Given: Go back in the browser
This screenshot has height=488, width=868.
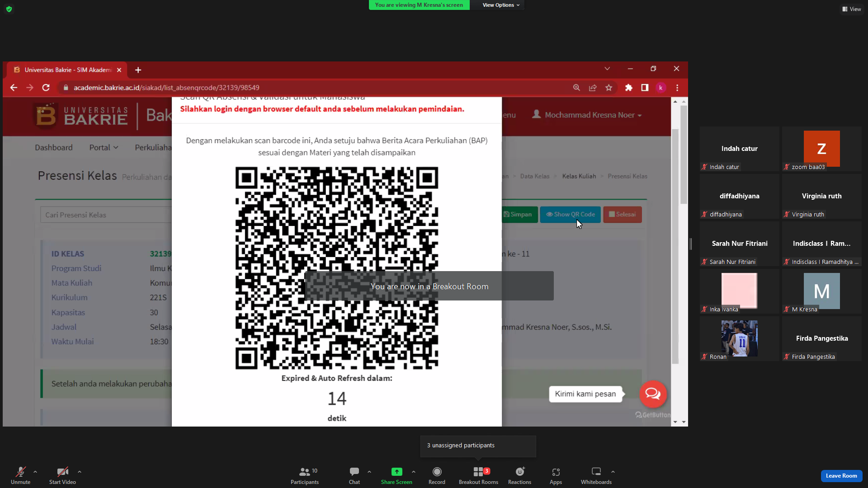Looking at the screenshot, I should pyautogui.click(x=14, y=88).
